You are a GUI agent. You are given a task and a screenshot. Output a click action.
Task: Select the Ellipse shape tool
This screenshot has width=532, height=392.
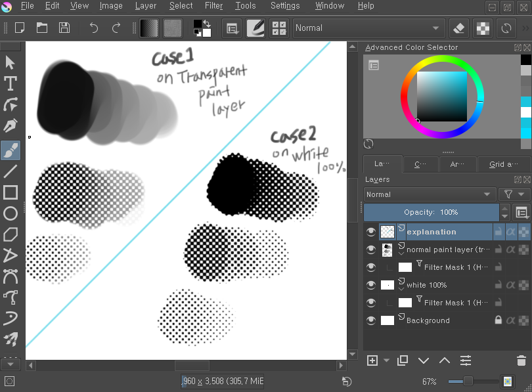click(x=11, y=213)
